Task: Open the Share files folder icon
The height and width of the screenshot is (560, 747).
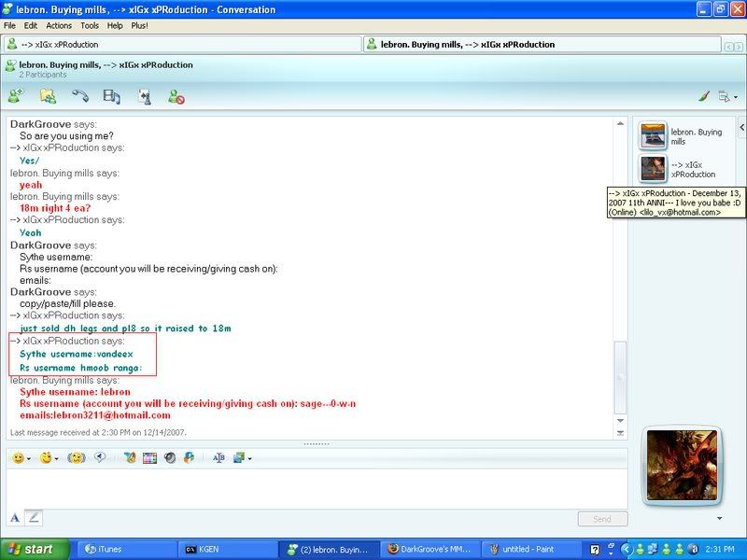Action: (x=49, y=97)
